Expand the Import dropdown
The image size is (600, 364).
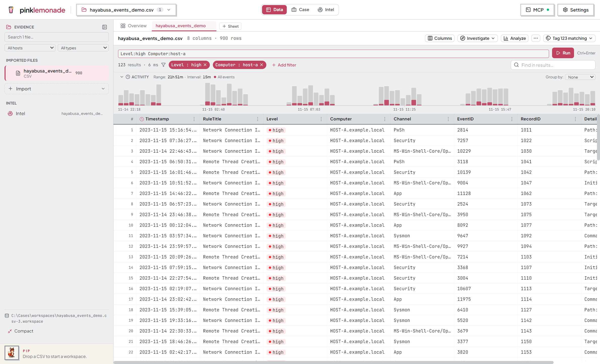click(56, 89)
